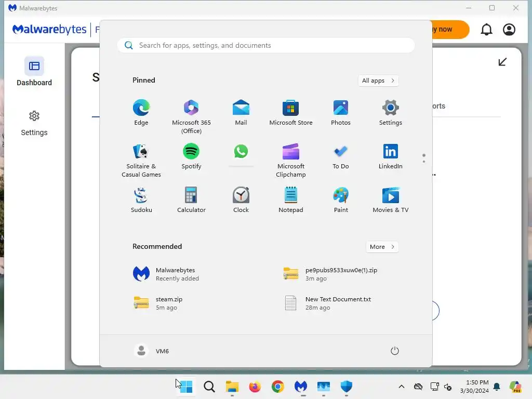This screenshot has height=399, width=532.
Task: Go to next pinned apps page
Action: 424,162
